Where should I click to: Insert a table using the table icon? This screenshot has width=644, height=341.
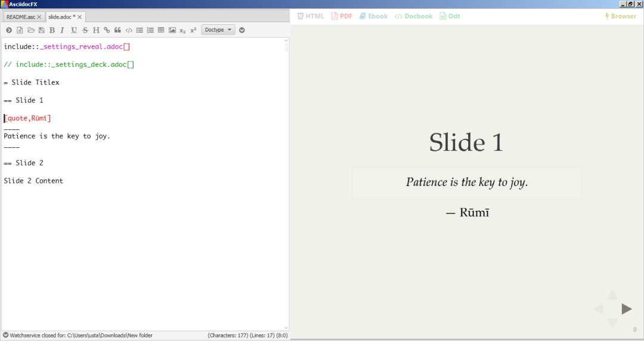[161, 30]
